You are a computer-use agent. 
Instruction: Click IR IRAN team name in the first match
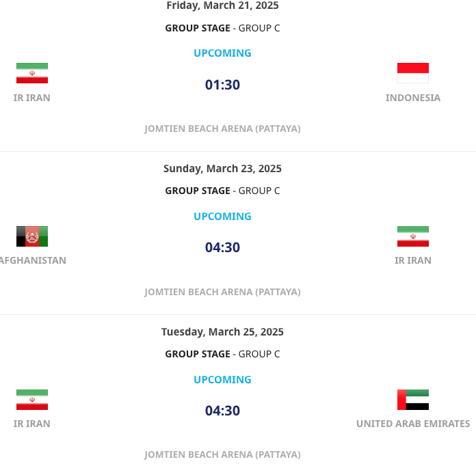(32, 98)
